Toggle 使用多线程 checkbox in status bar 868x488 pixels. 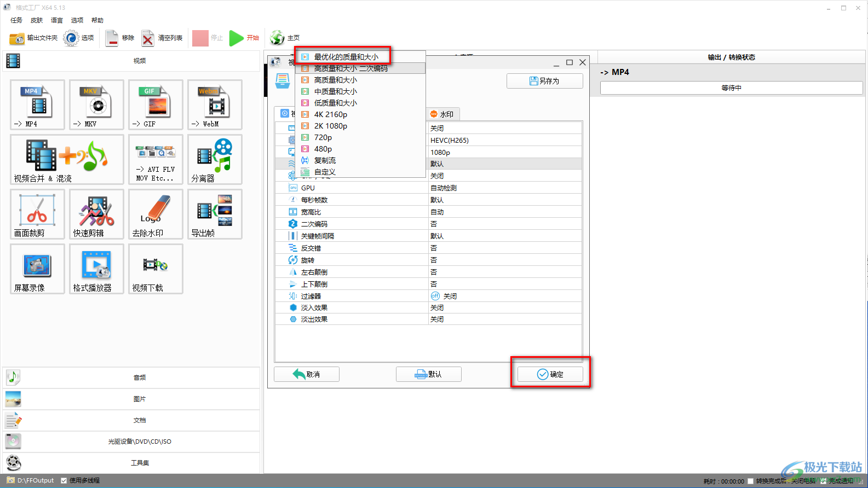(x=64, y=481)
